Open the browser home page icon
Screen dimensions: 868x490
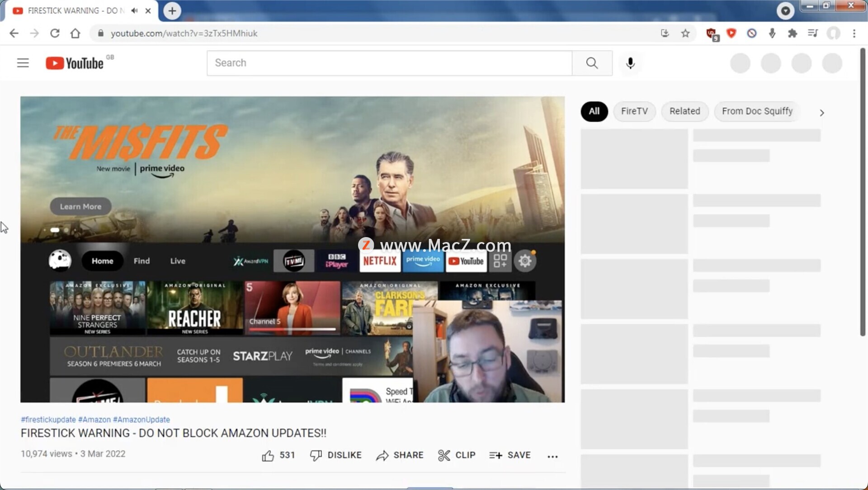75,33
